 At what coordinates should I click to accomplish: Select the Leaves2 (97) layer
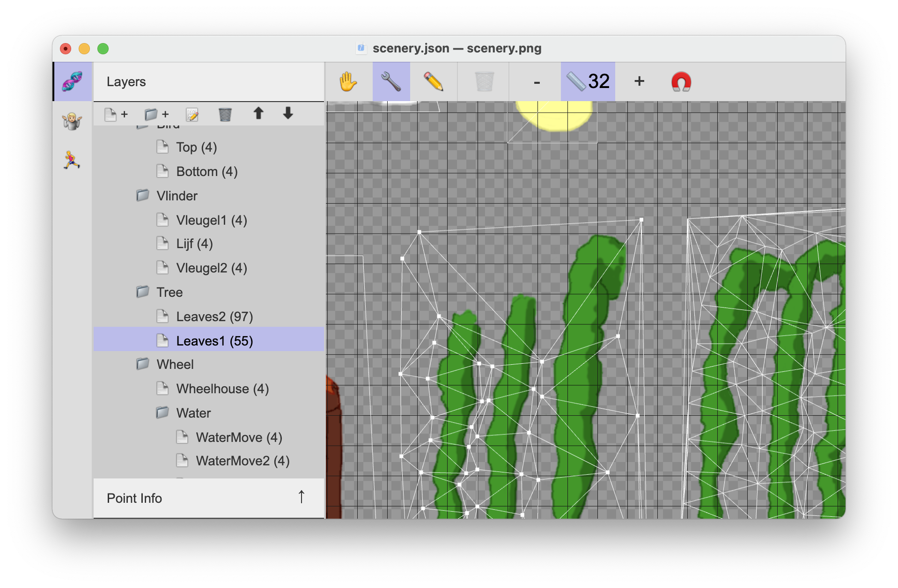point(209,316)
